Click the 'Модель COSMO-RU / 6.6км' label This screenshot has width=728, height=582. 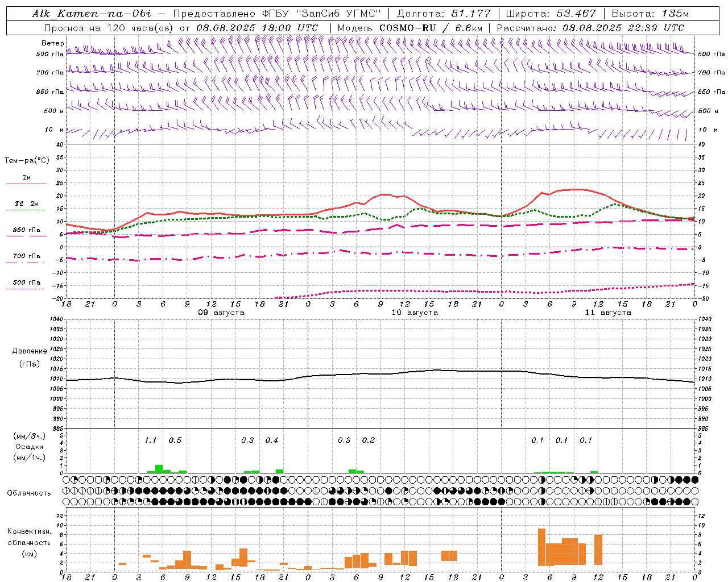(409, 28)
